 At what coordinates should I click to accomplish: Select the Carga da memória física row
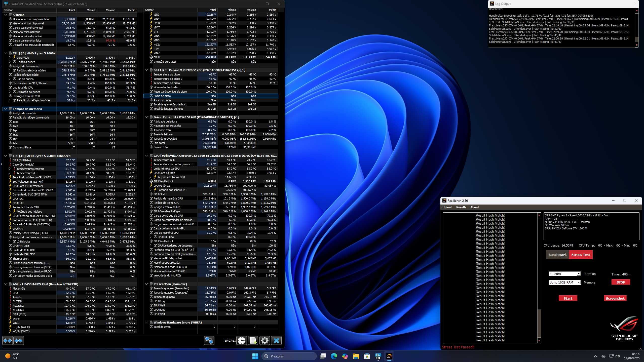(x=70, y=41)
